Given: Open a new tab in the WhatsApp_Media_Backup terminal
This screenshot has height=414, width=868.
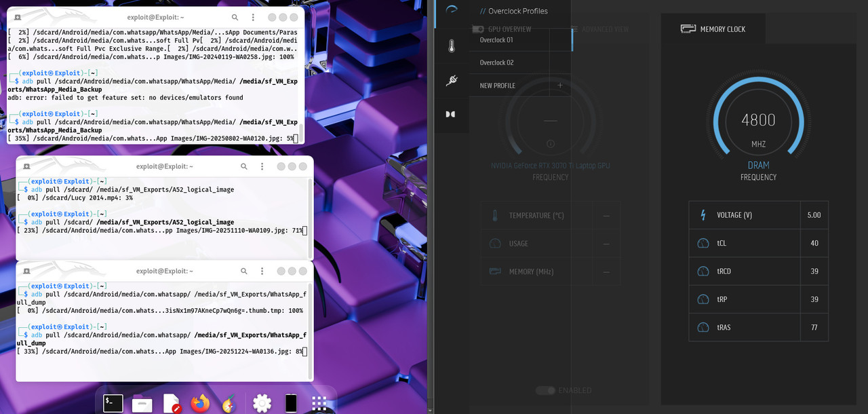Looking at the screenshot, I should [x=17, y=17].
